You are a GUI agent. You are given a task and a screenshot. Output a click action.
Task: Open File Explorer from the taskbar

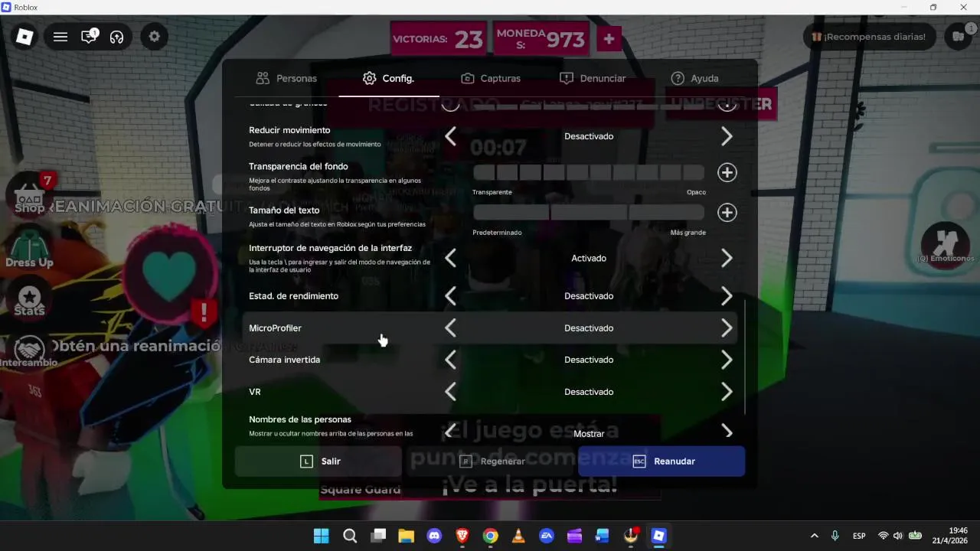click(x=406, y=536)
